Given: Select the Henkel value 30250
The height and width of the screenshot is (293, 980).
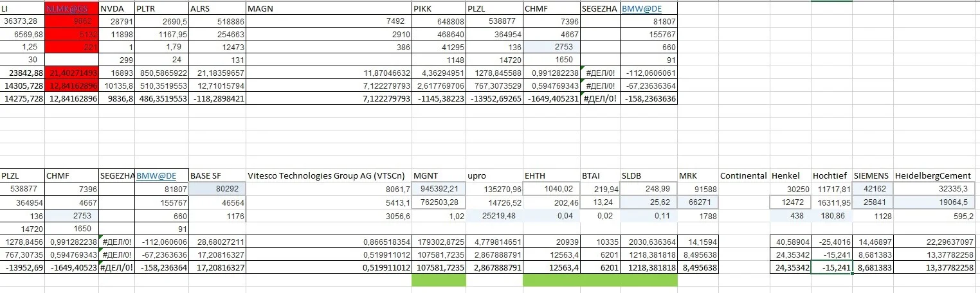Looking at the screenshot, I should pos(790,190).
